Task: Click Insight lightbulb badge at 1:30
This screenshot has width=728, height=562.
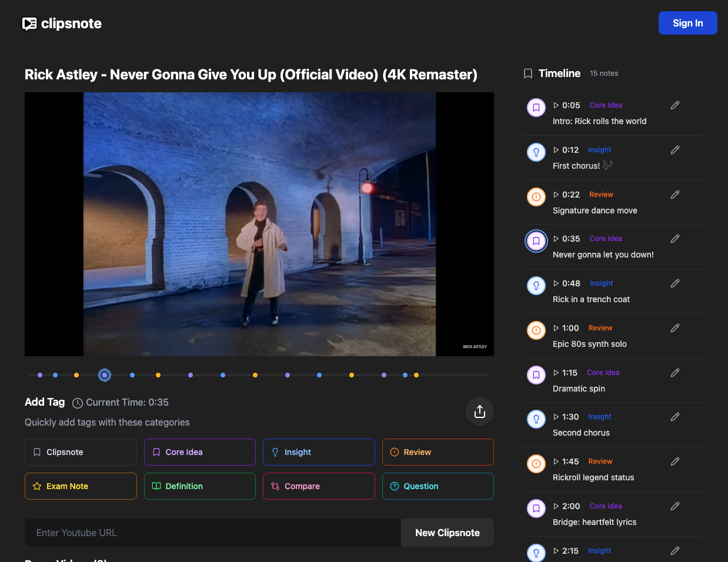Action: 536,419
